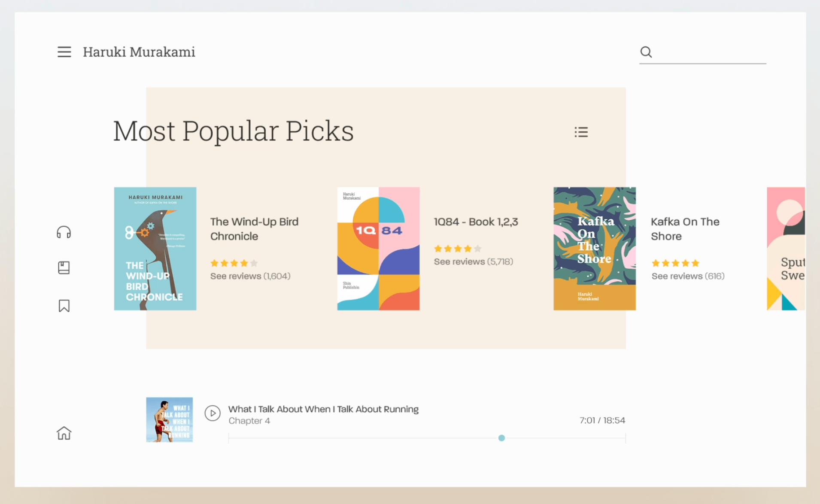This screenshot has width=820, height=504.
Task: Open the partially visible Sputnik Sweetheart cover
Action: 786,249
